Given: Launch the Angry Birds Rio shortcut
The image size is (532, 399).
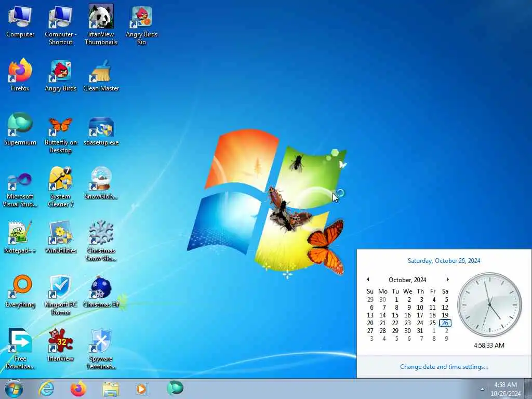Looking at the screenshot, I should coord(141,25).
